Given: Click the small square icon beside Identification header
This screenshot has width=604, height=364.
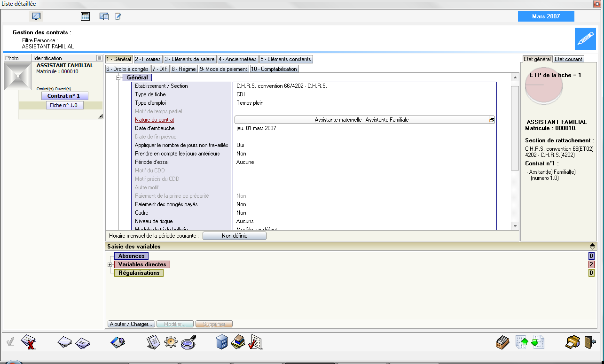Looking at the screenshot, I should point(99,58).
